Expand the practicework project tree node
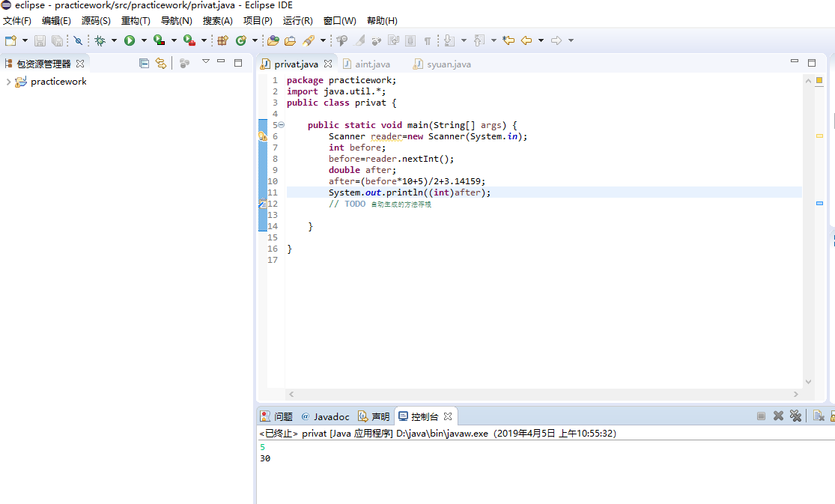This screenshot has height=504, width=835. click(x=8, y=82)
